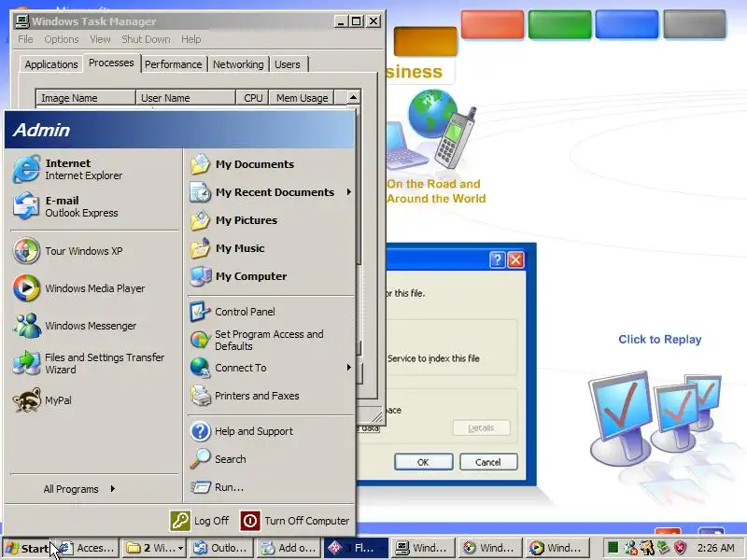Click the green CPU usage tray icon

click(x=613, y=548)
